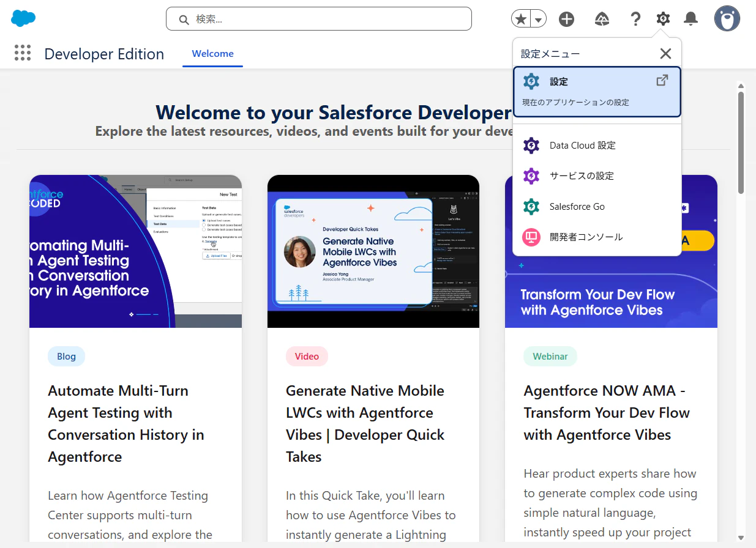Click the Video tag badge

[x=307, y=357]
